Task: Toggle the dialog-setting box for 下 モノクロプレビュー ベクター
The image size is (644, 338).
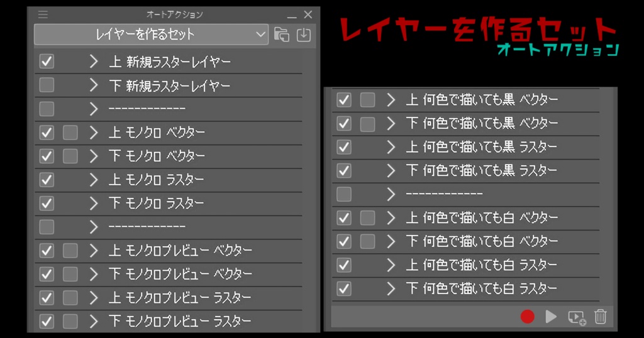Action: pos(70,274)
